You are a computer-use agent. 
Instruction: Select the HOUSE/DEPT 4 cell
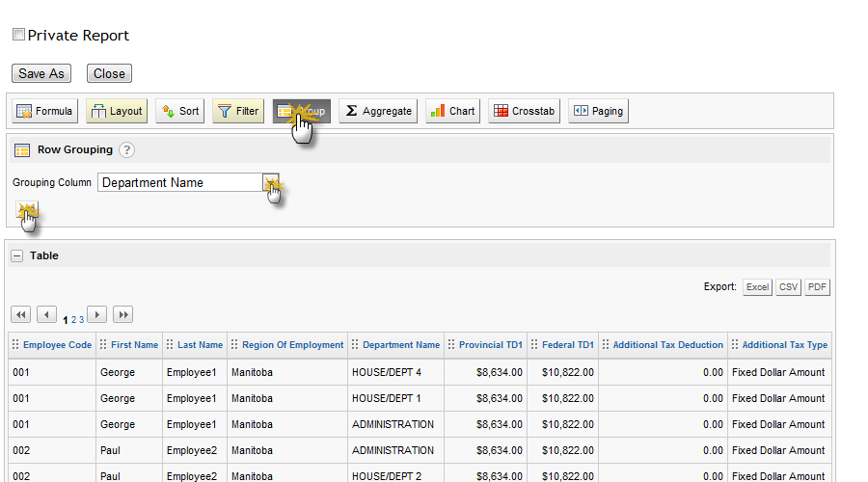(395, 372)
